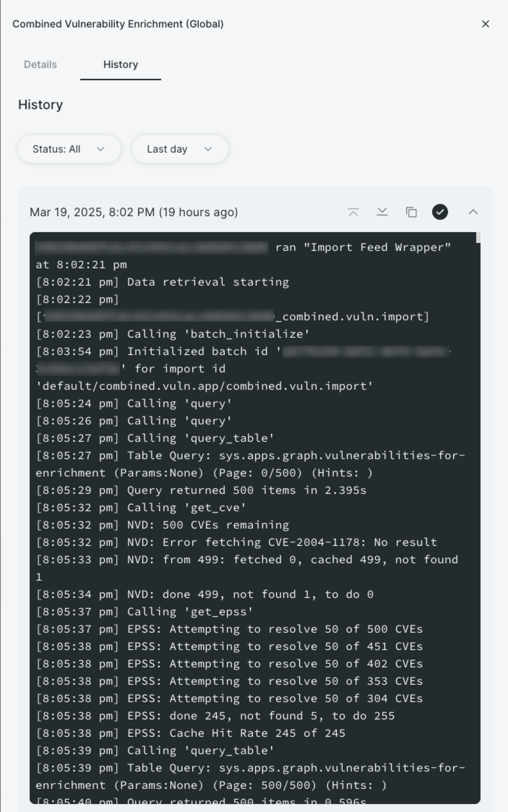
Task: Jump to bottom of the log output
Action: click(x=382, y=212)
